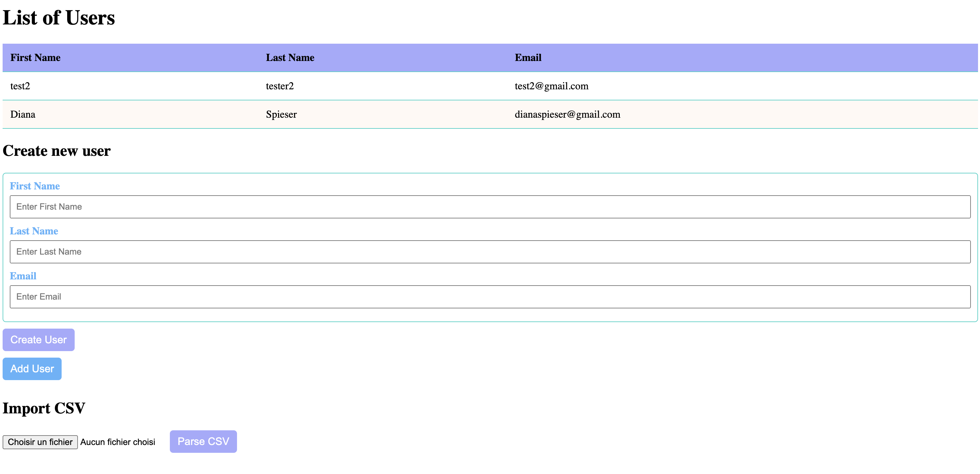
Task: Click the blue Email form label
Action: point(23,276)
